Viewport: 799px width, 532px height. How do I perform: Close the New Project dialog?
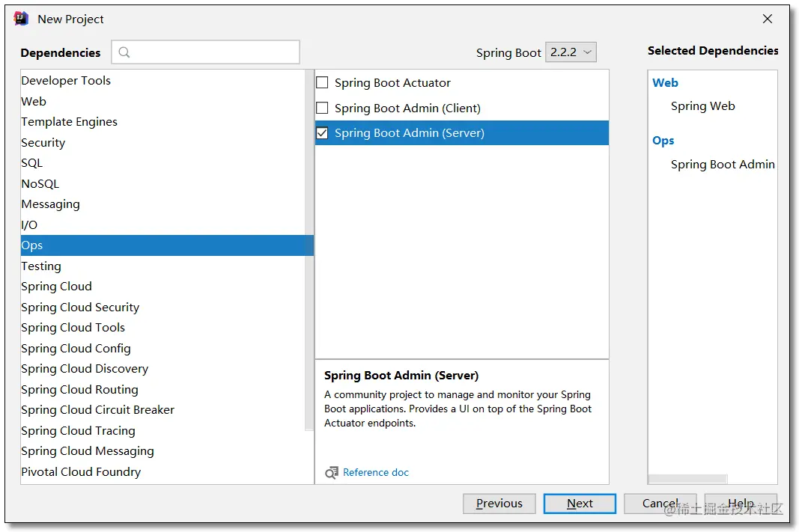click(768, 19)
